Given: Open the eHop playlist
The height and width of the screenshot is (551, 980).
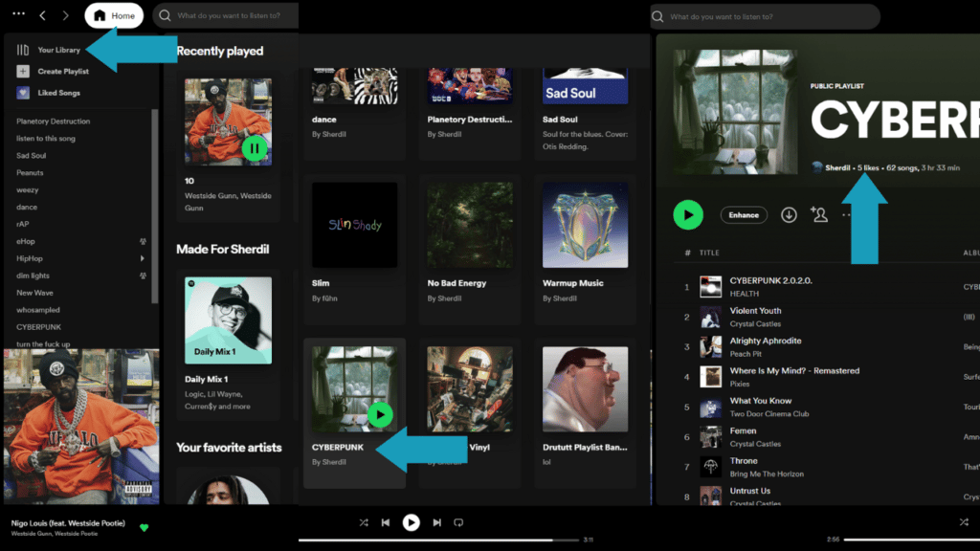Looking at the screenshot, I should click(x=26, y=241).
